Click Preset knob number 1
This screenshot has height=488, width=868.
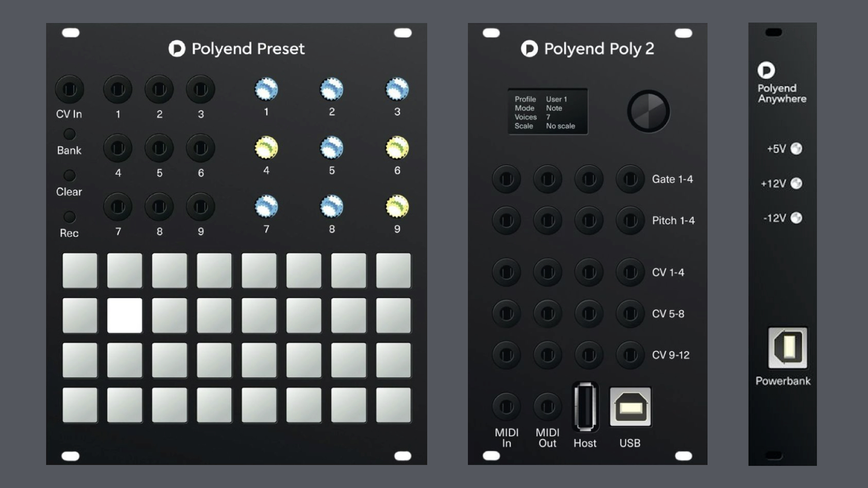pyautogui.click(x=266, y=89)
